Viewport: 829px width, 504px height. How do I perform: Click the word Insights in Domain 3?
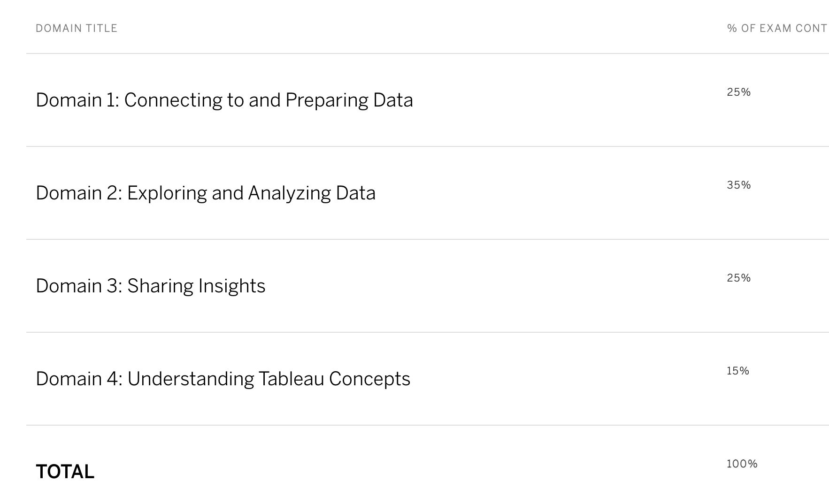coord(231,287)
